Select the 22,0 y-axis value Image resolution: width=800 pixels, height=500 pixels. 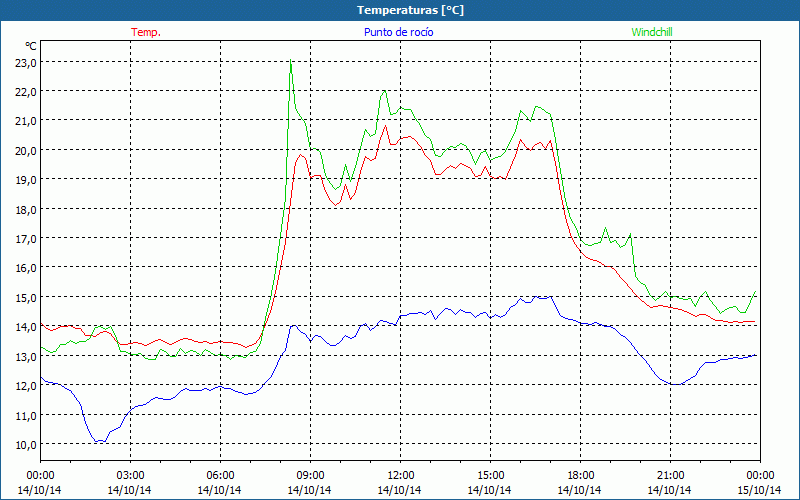[x=27, y=92]
